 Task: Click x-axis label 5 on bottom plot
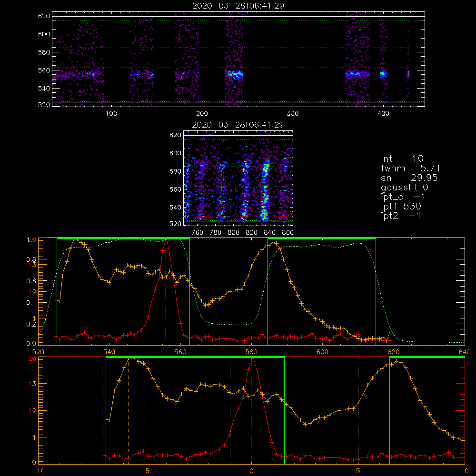tap(358, 471)
